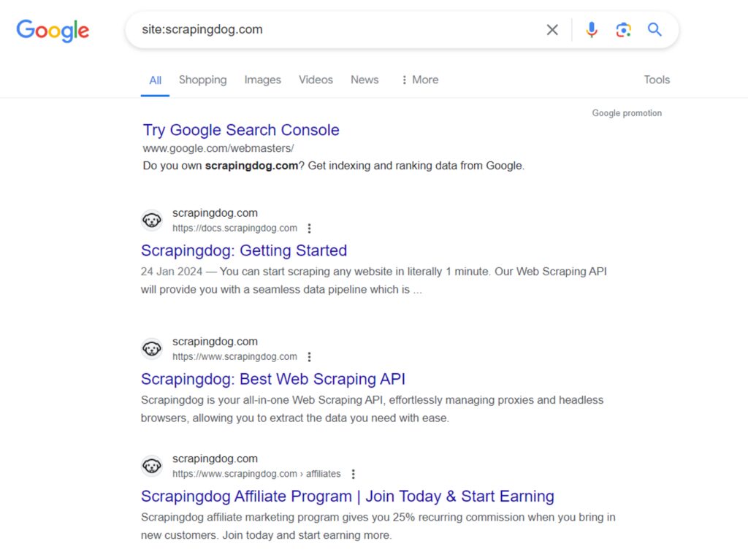Select the Videos tab
The image size is (748, 560).
(x=316, y=80)
